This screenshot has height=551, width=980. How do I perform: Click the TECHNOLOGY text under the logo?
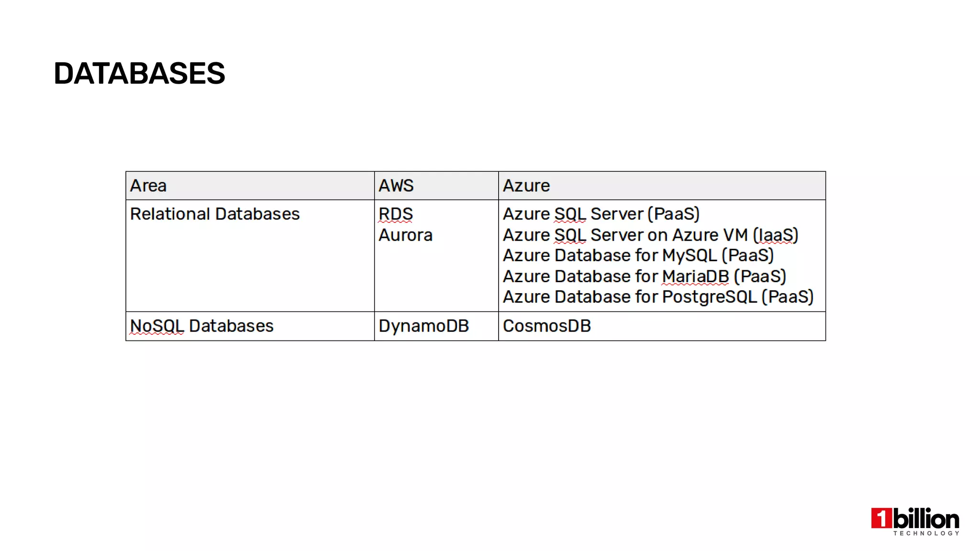[926, 533]
